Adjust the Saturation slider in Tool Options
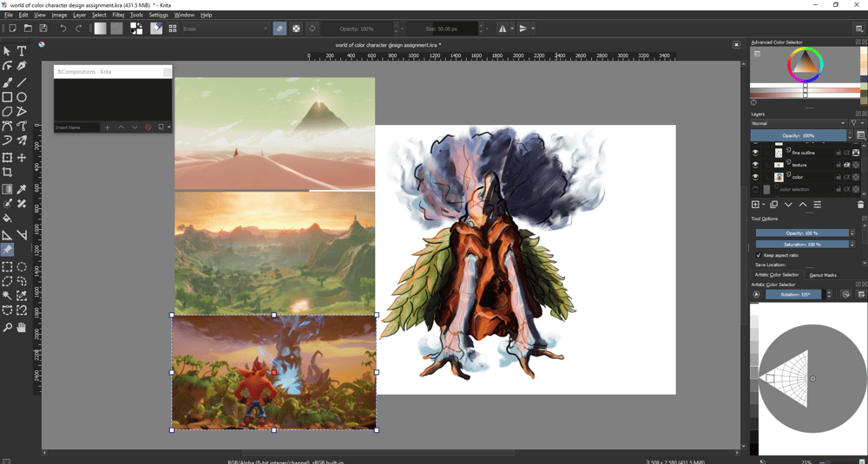The width and height of the screenshot is (868, 464). 802,245
